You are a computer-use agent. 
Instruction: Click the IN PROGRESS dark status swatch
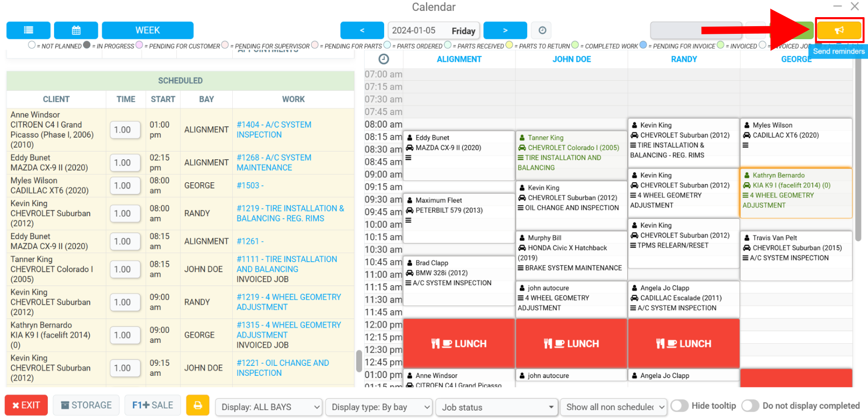point(87,45)
